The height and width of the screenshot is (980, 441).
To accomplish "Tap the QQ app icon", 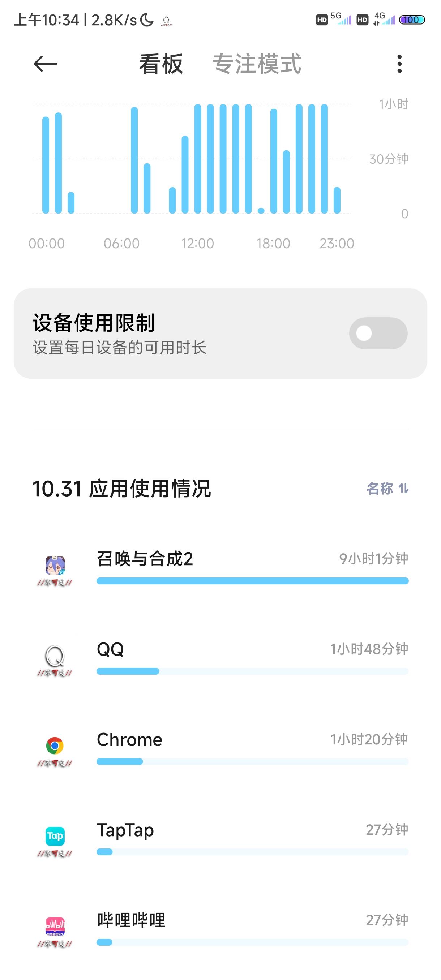I will click(55, 655).
